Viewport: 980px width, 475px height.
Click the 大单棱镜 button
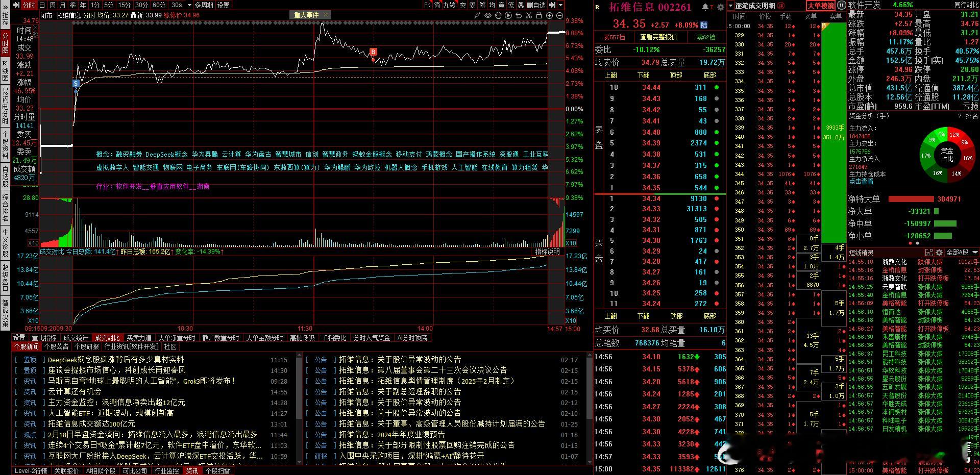[820, 6]
